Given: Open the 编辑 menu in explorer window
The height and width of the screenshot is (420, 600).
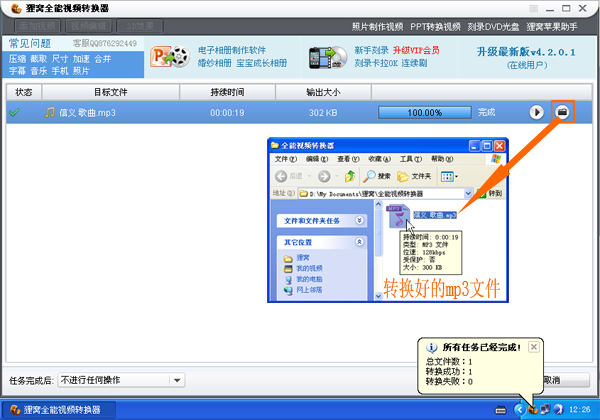Looking at the screenshot, I should 317,159.
